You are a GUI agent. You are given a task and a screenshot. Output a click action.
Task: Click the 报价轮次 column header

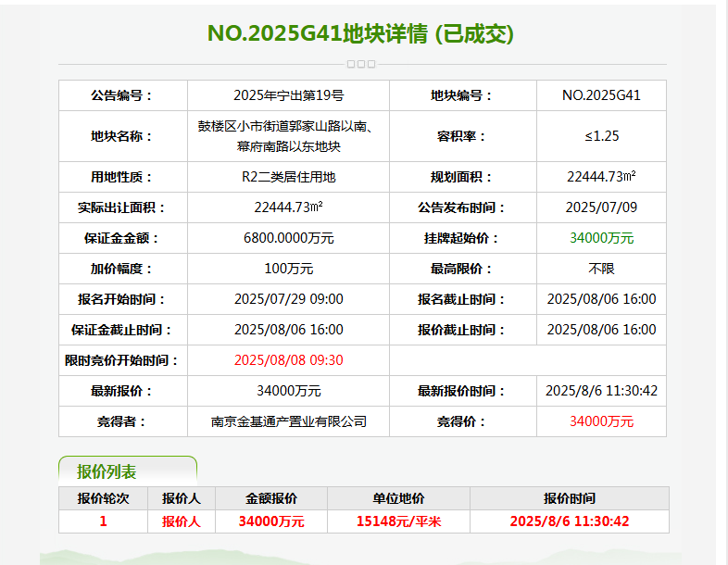tap(103, 498)
